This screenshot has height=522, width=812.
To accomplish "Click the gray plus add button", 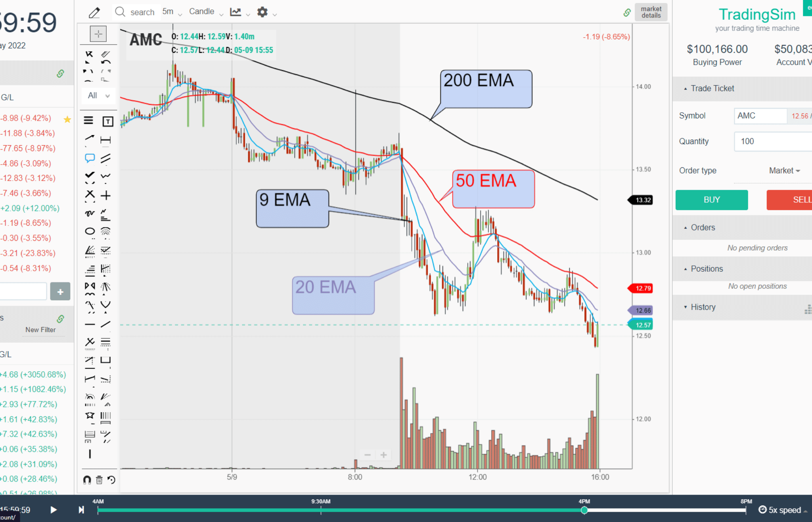I will pyautogui.click(x=60, y=292).
